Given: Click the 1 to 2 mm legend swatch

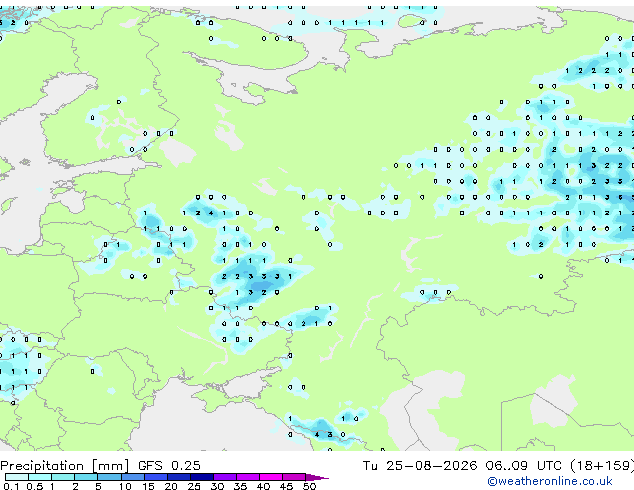Looking at the screenshot, I should pos(63,477).
